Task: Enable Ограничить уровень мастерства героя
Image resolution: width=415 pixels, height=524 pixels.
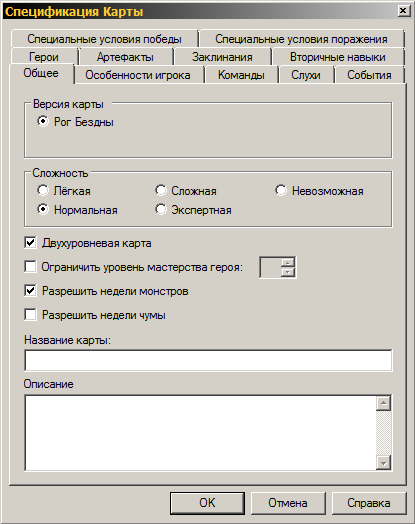Action: click(x=30, y=267)
